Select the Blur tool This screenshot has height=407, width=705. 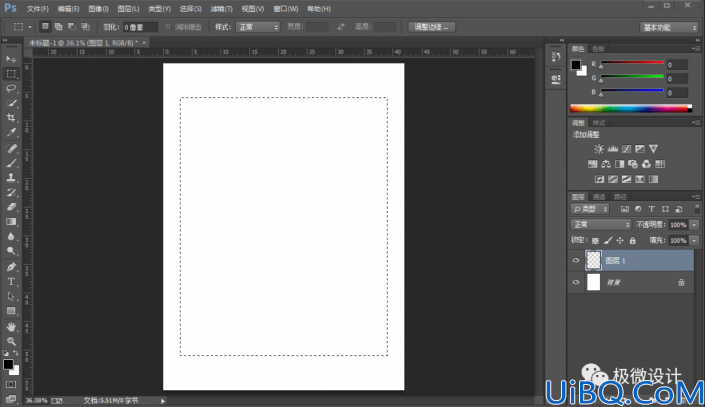click(11, 237)
